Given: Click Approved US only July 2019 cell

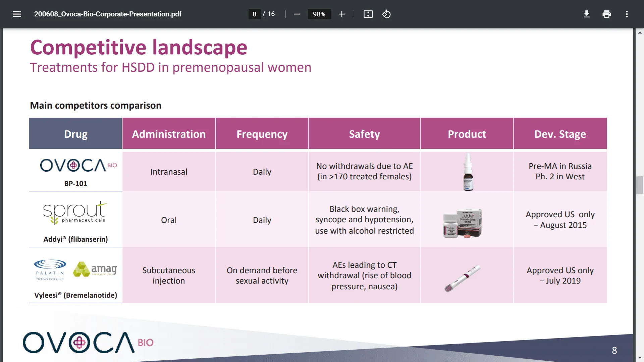Looking at the screenshot, I should click(x=560, y=276).
